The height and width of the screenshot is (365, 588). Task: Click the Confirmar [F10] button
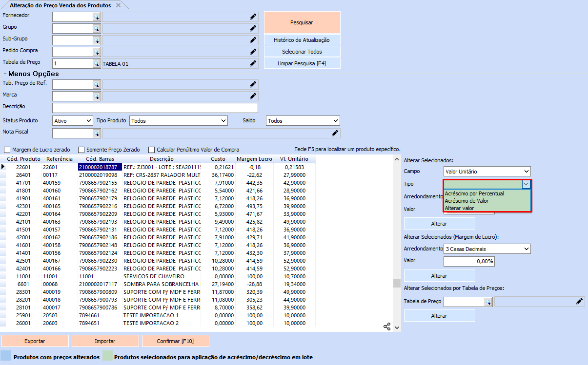coord(175,341)
